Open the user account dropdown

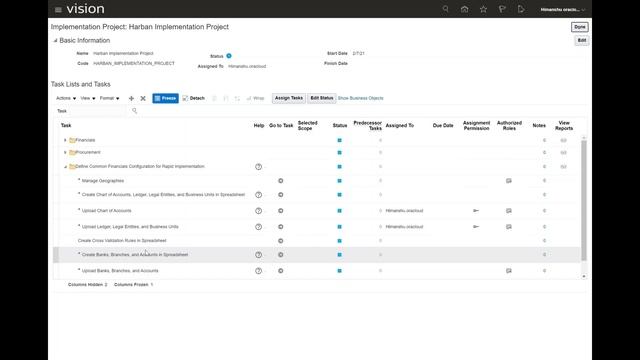click(562, 9)
